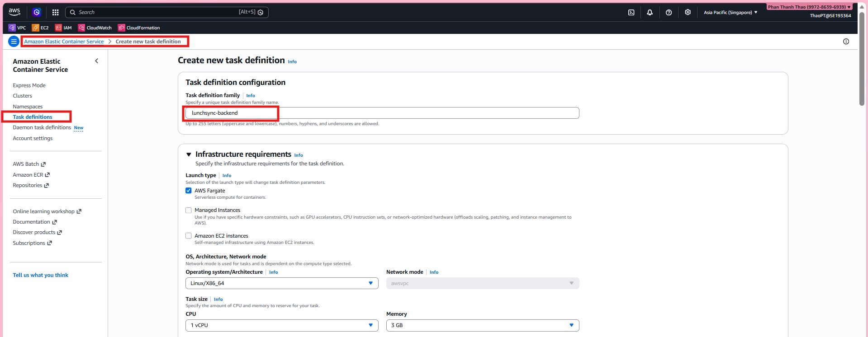
Task: Go to Namespaces in sidebar
Action: (x=28, y=107)
